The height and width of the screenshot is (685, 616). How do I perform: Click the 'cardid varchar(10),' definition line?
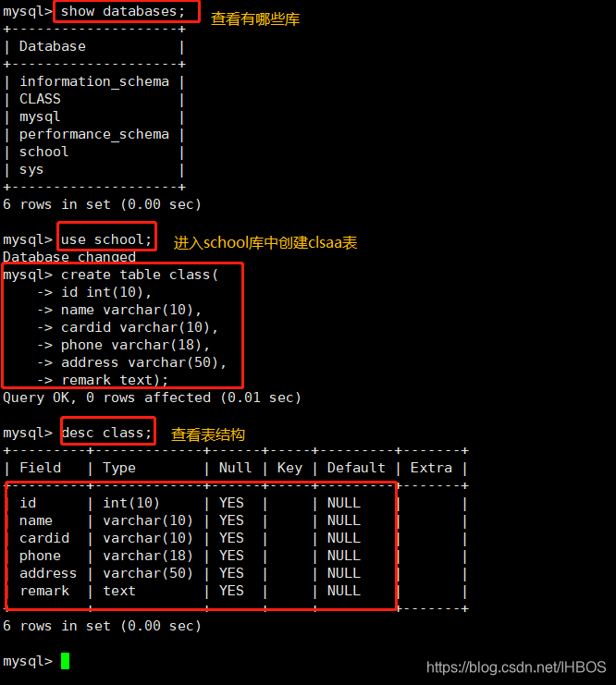[x=140, y=327]
